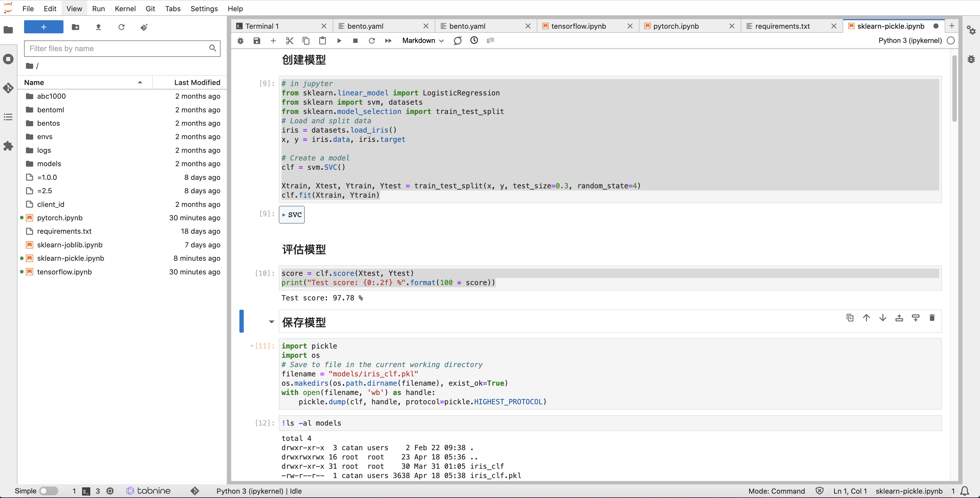Restart kernel and run all cells icon

pos(388,41)
